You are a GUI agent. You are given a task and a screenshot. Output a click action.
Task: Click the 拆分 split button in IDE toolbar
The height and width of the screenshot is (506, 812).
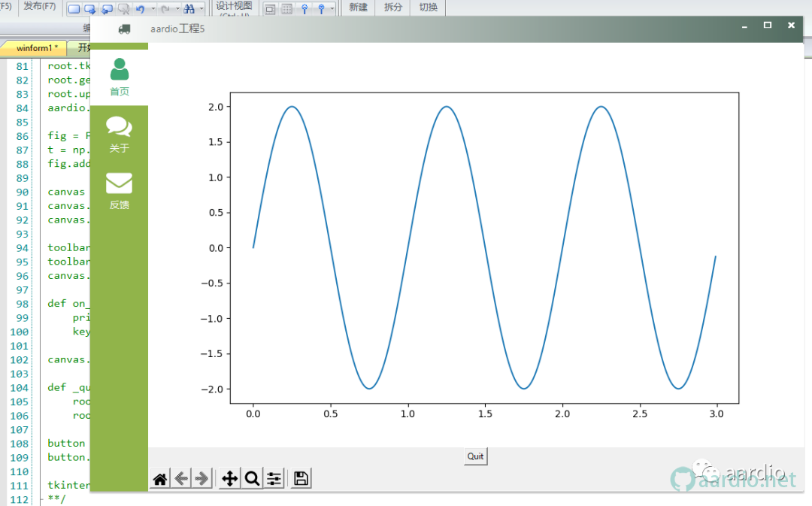393,8
